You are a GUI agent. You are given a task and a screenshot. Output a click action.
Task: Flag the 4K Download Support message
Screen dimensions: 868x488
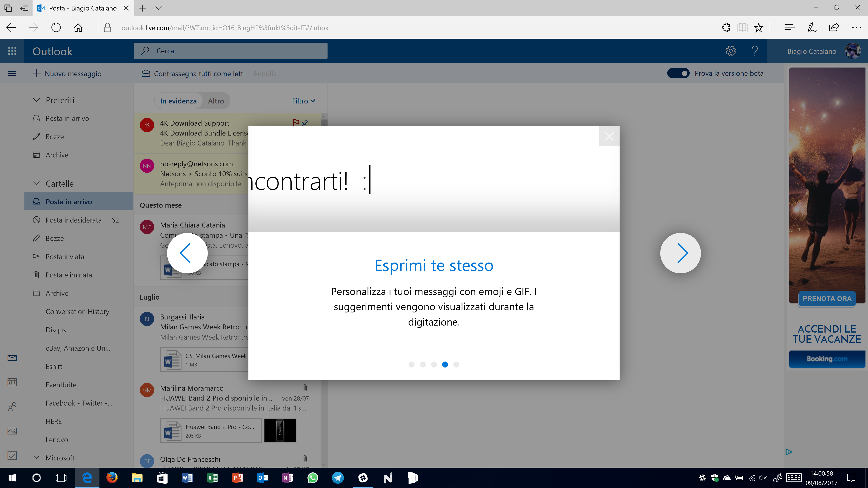(296, 122)
